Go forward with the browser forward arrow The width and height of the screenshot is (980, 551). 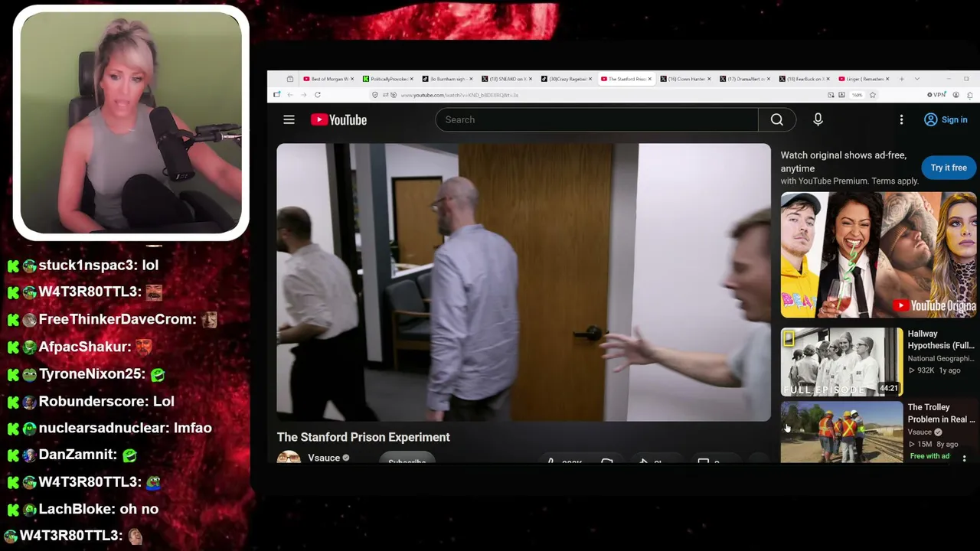click(x=303, y=95)
